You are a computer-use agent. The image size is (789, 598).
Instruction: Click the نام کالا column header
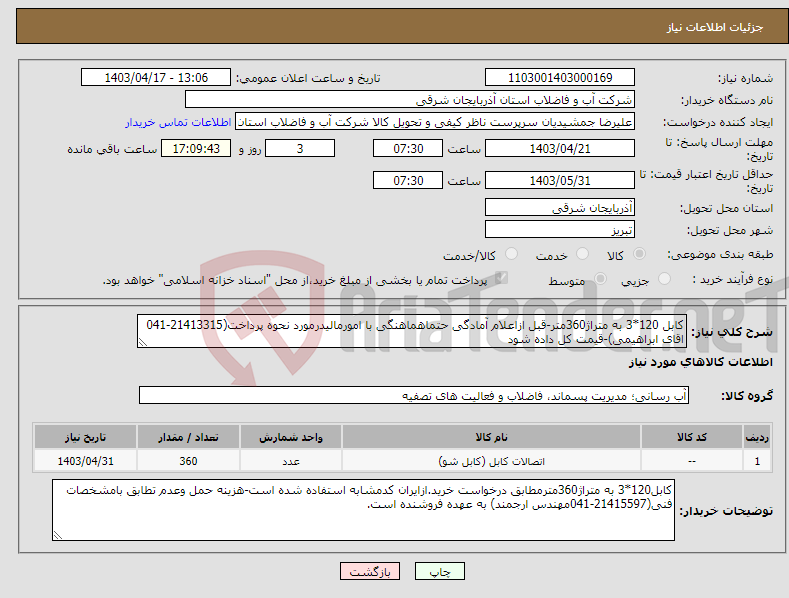pos(491,437)
